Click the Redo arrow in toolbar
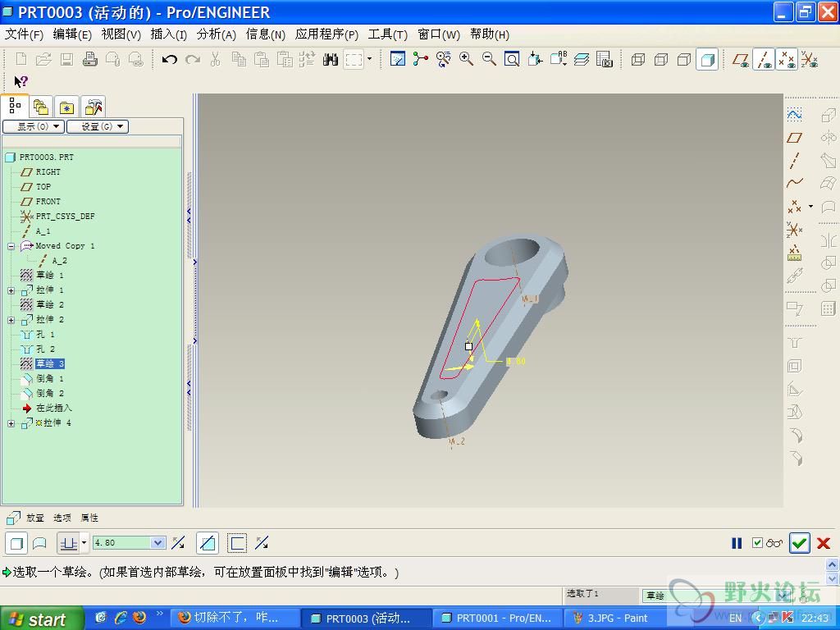Viewport: 840px width, 630px height. (192, 59)
